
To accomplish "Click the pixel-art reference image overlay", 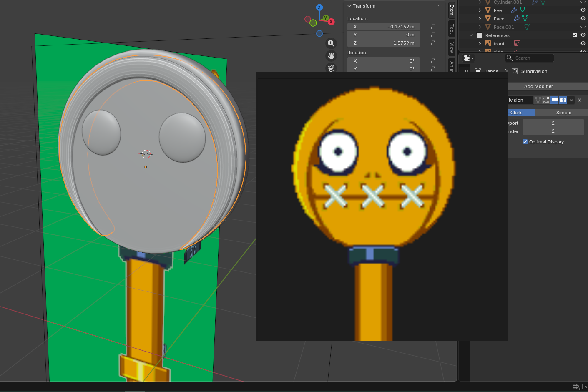I will 382,206.
